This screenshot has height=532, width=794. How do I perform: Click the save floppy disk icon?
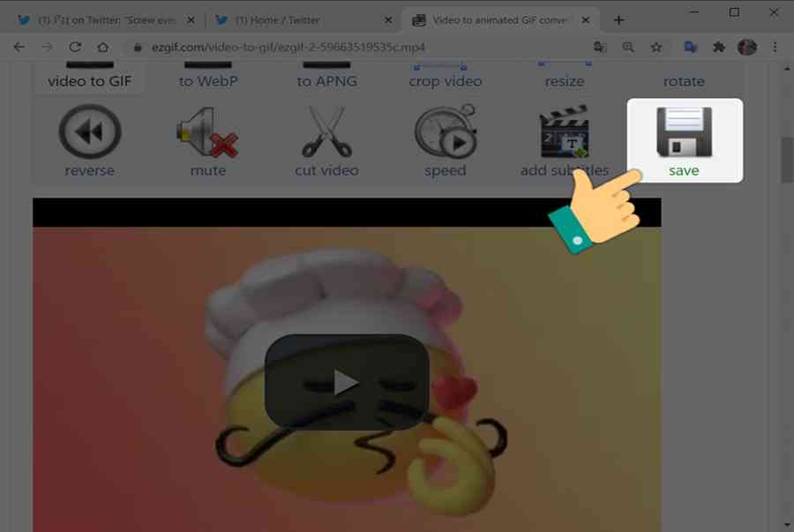[684, 132]
